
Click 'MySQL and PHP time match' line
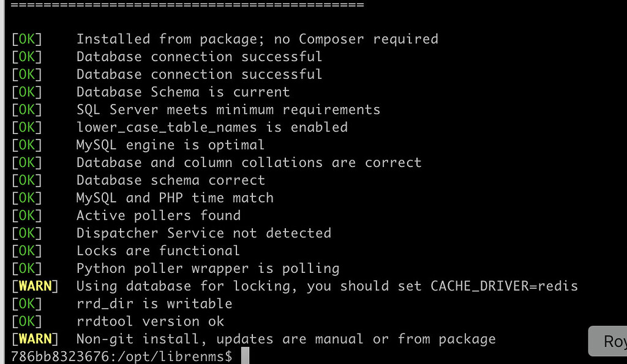(175, 198)
